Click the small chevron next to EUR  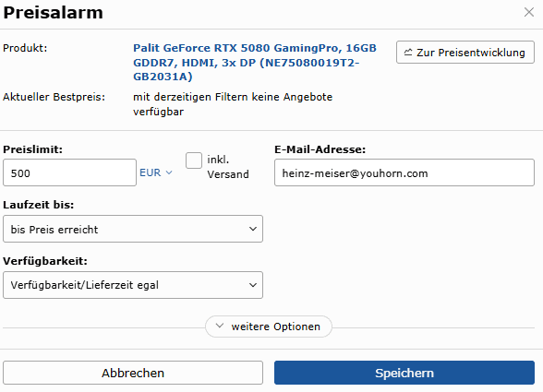click(x=169, y=172)
